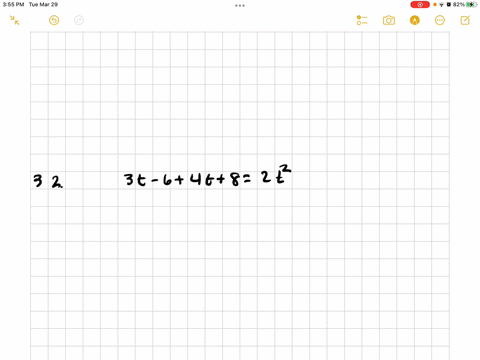Tap the red screen recording indicator
480x360 pixels.
(420, 5)
